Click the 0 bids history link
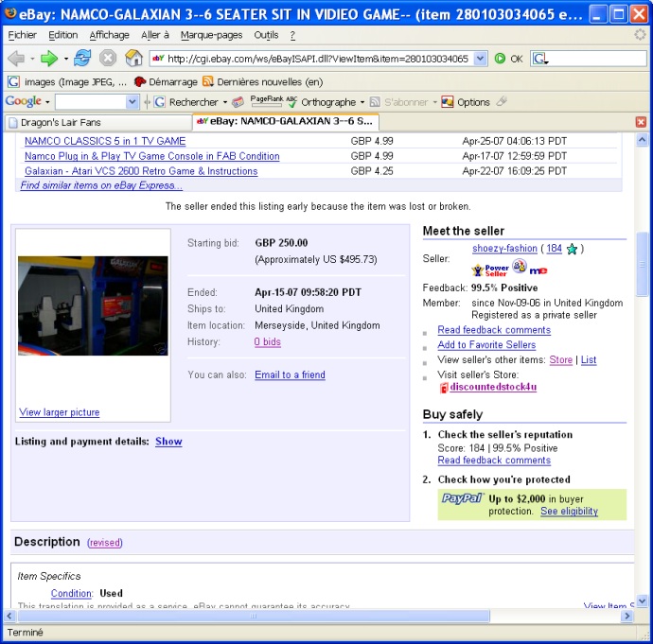This screenshot has height=644, width=653. pyautogui.click(x=268, y=342)
